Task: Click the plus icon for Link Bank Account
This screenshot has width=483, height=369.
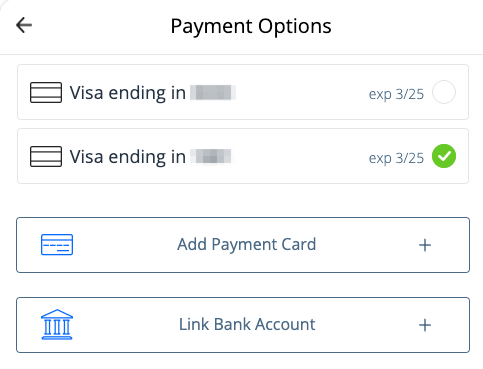Action: (x=425, y=325)
